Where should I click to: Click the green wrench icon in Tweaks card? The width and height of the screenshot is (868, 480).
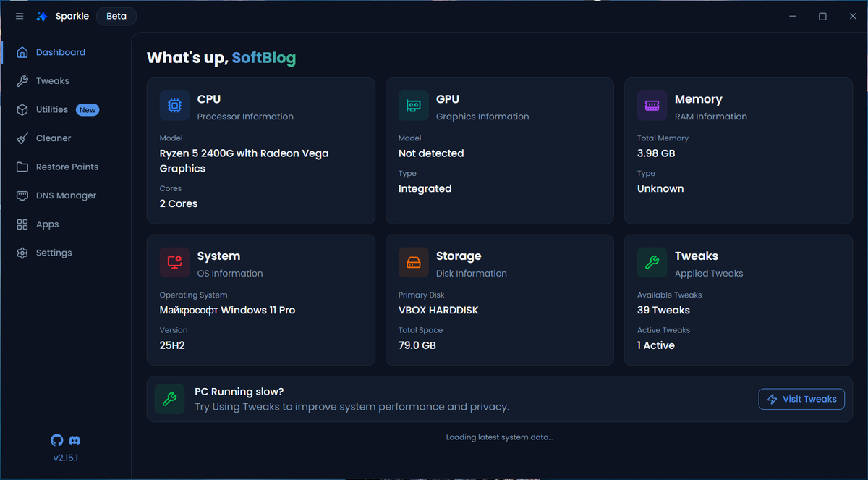tap(652, 263)
